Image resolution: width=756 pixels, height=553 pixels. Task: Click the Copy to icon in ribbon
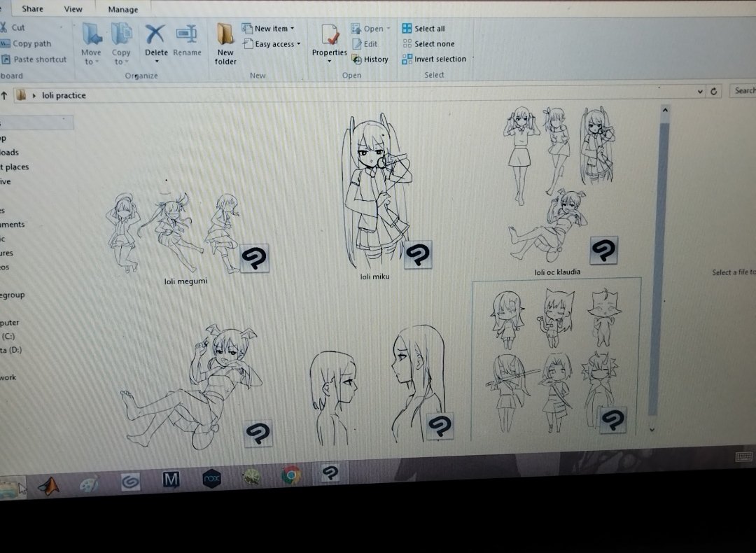click(x=122, y=34)
